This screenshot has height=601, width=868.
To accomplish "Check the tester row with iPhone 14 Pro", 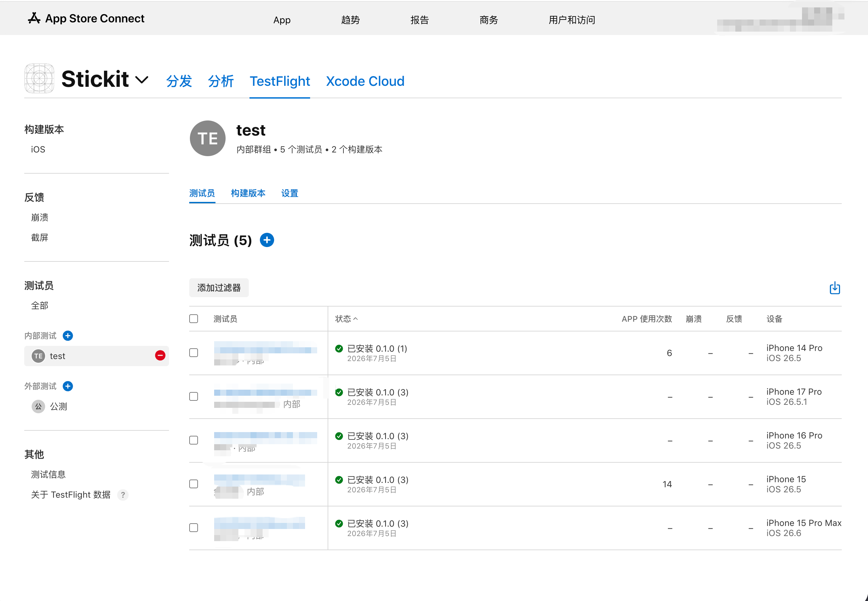I will click(194, 353).
